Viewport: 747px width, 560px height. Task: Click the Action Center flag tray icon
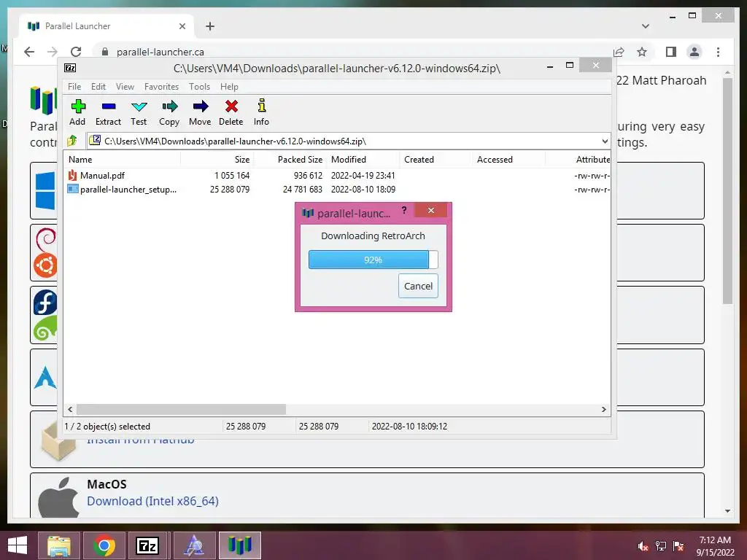678,546
